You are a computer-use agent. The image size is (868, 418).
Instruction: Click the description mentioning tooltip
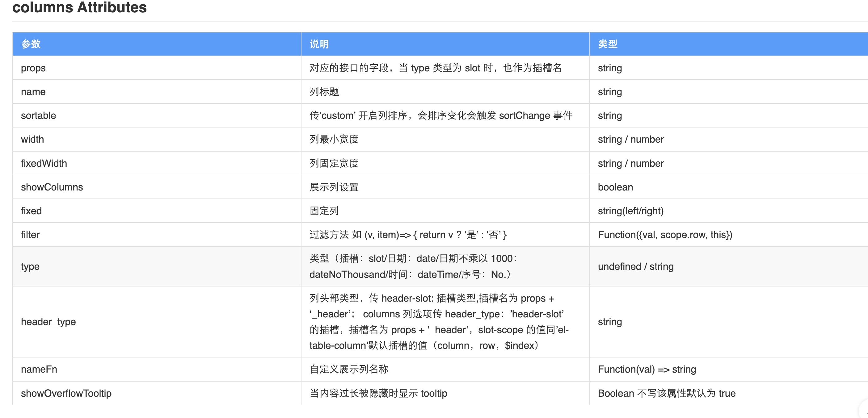tap(378, 393)
